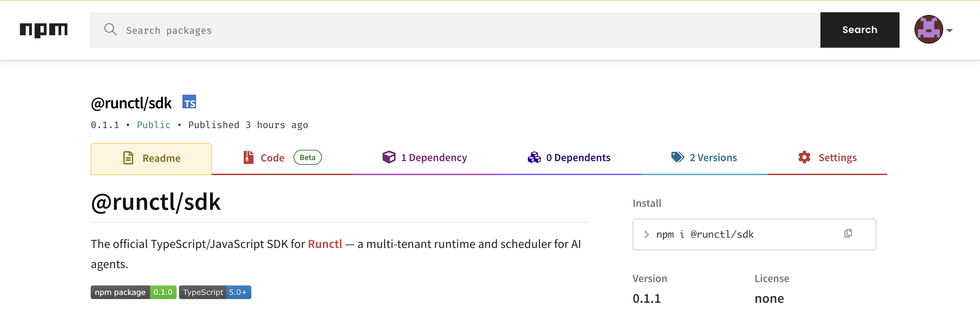Screen dimensions: 980x312
Task: Open the user avatar dropdown arrow
Action: pos(950,30)
